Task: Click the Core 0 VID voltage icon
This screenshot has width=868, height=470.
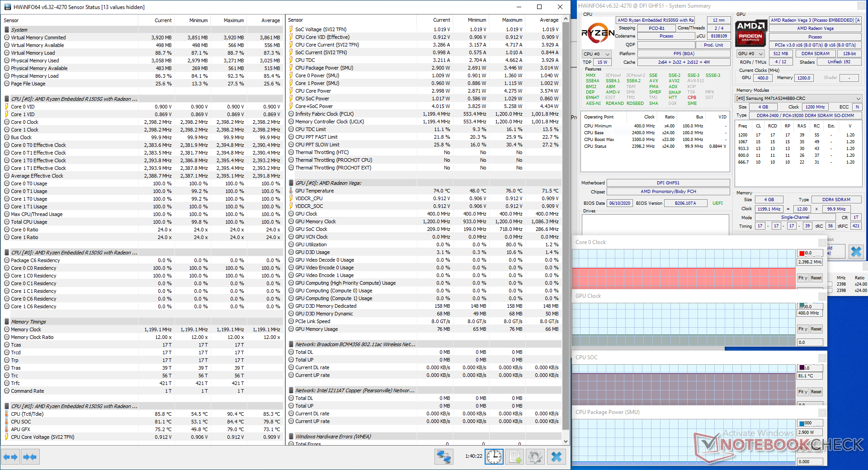Action: (7, 107)
